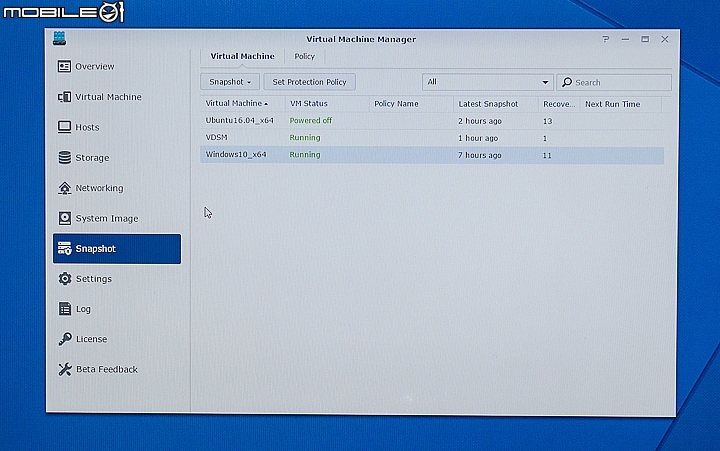The width and height of the screenshot is (720, 451).
Task: Click the Beta Feedback tools icon
Action: point(65,369)
